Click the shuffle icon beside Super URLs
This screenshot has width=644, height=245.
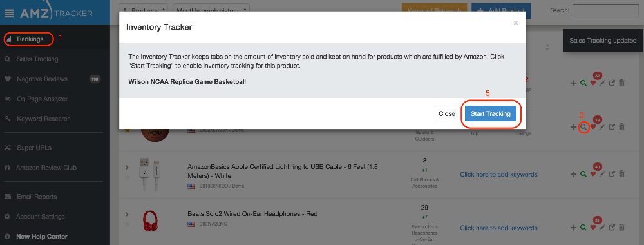pos(7,148)
